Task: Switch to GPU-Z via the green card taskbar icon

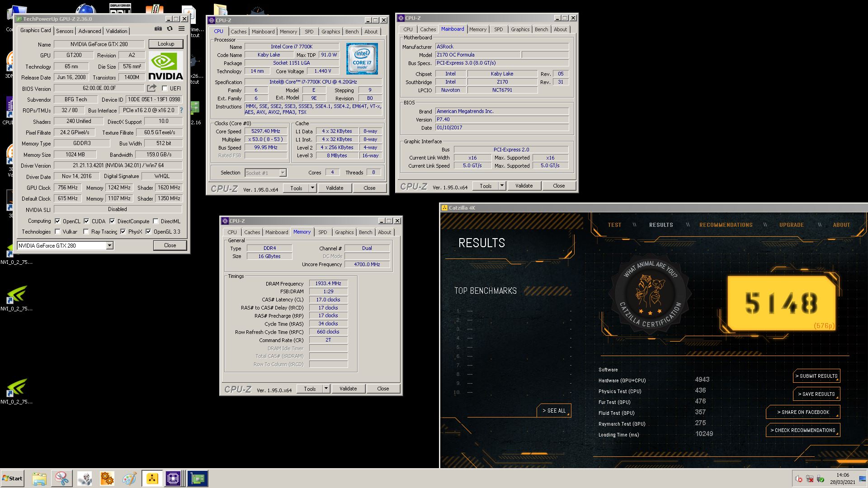Action: 198,479
